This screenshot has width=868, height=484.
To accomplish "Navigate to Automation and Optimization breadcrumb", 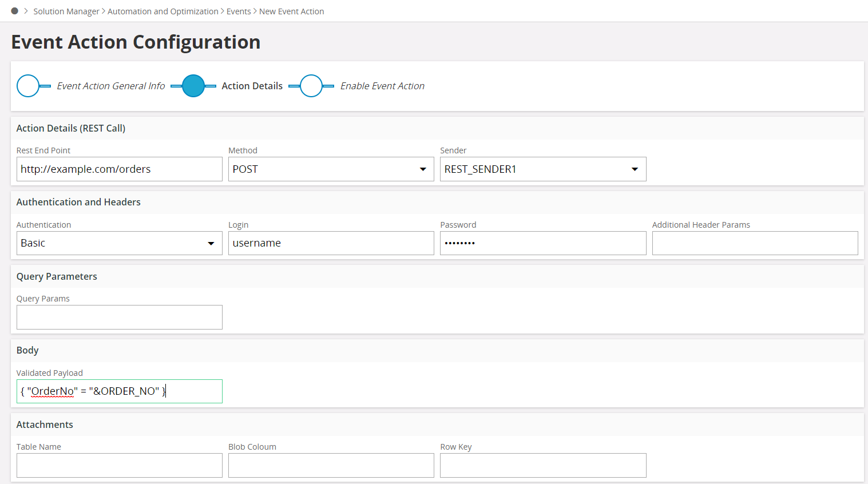I will 163,11.
